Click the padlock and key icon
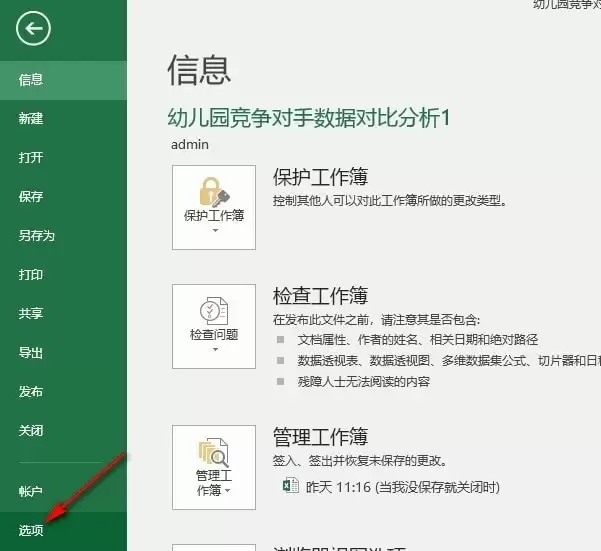Screen dimensions: 601x551 214,192
